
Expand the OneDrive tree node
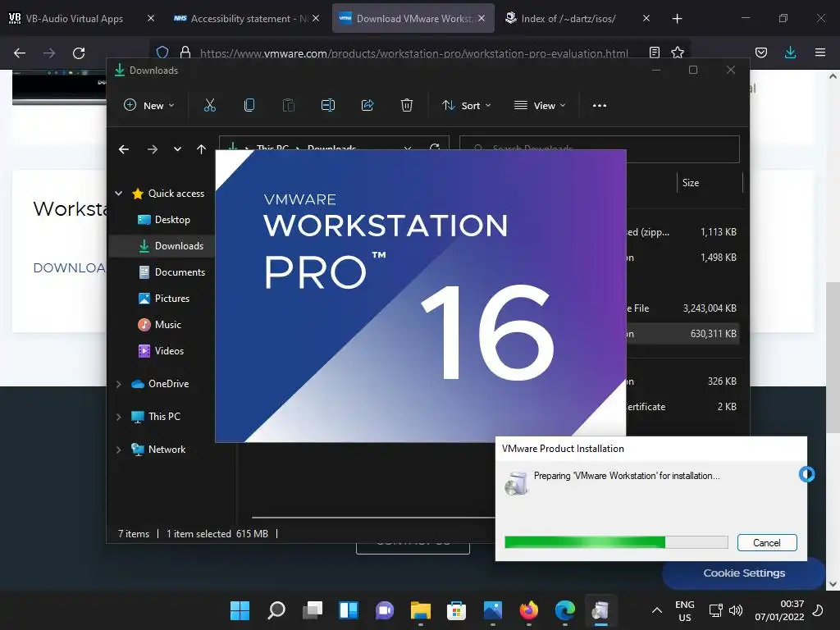tap(118, 384)
